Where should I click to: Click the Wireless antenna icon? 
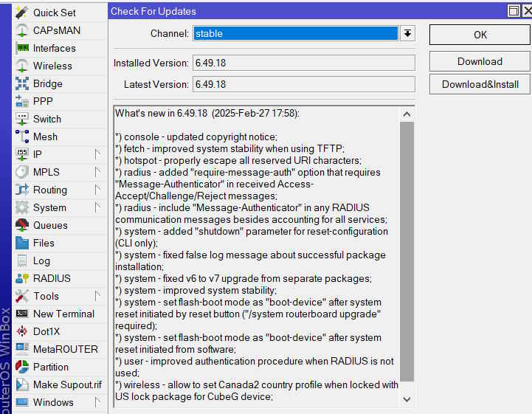click(21, 66)
